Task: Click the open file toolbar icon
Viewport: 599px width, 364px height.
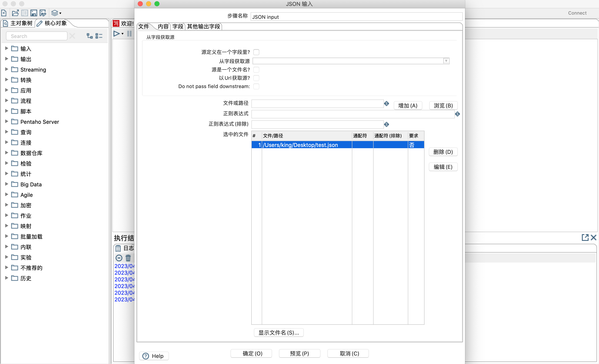Action: 15,13
